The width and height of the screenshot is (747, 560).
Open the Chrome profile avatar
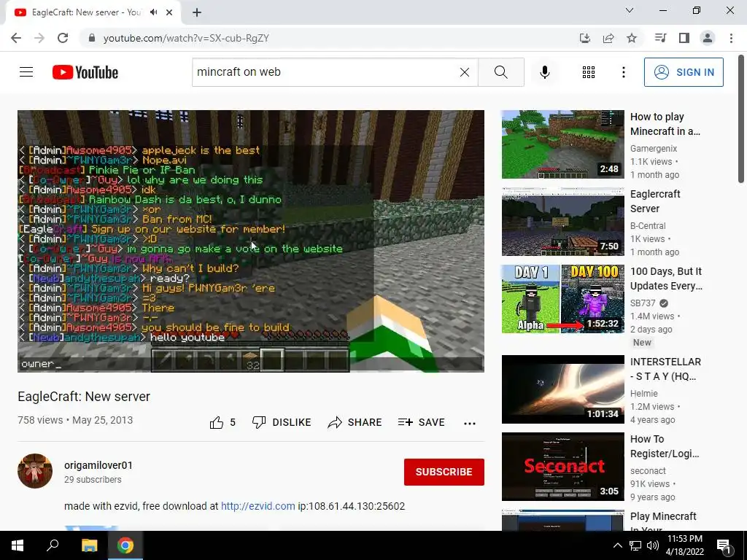[708, 38]
